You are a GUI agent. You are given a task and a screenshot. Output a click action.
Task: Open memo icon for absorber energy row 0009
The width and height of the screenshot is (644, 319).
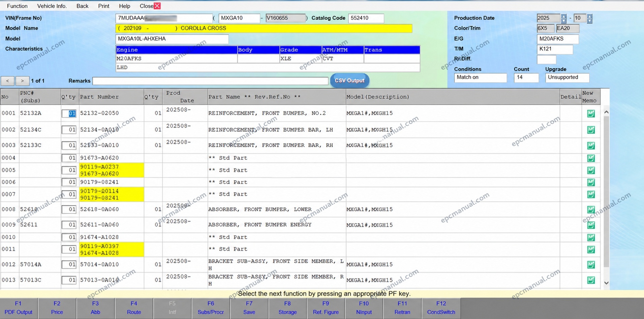pos(591,225)
